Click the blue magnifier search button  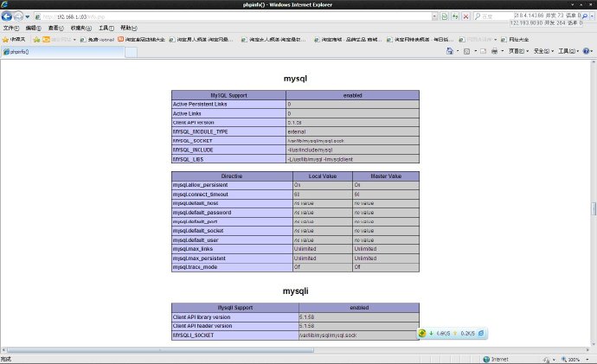coord(585,16)
